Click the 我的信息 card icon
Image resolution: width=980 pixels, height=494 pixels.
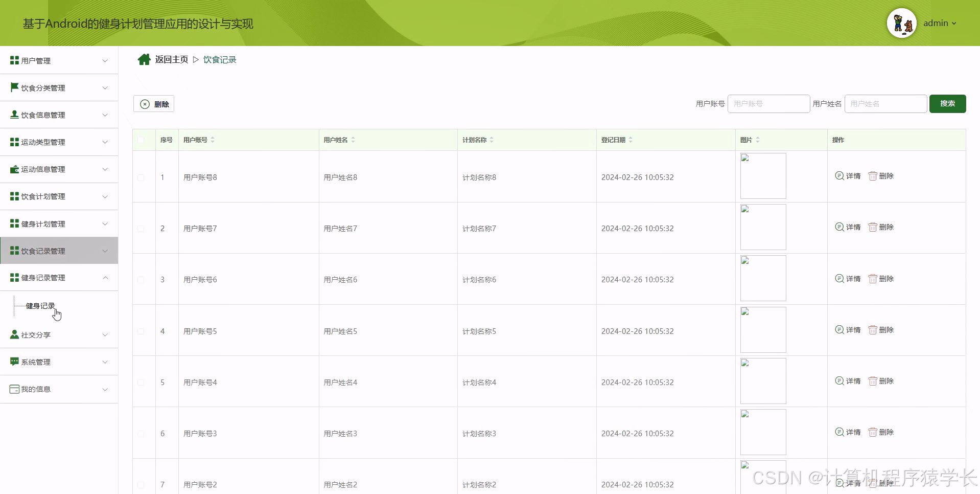(x=14, y=389)
